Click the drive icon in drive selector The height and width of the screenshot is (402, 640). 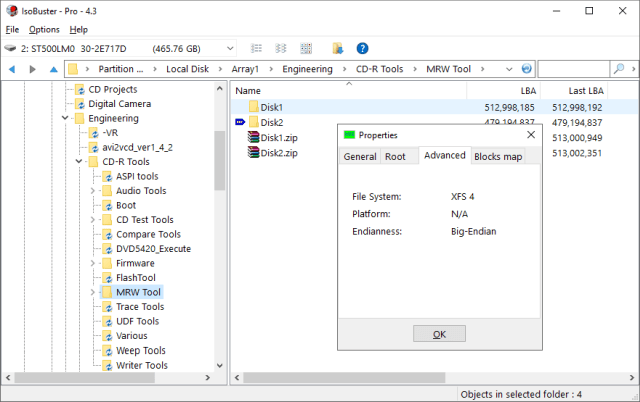pos(10,49)
